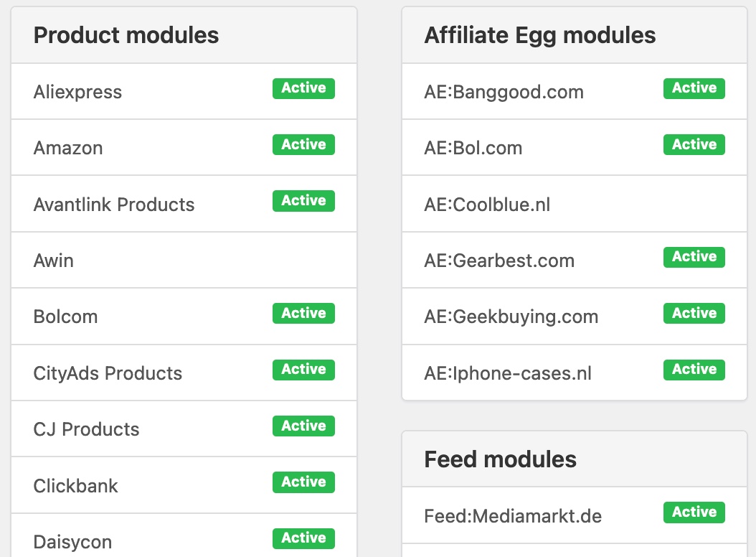Screen dimensions: 756x557
Task: Select the Clickbank module
Action: pyautogui.click(x=75, y=486)
